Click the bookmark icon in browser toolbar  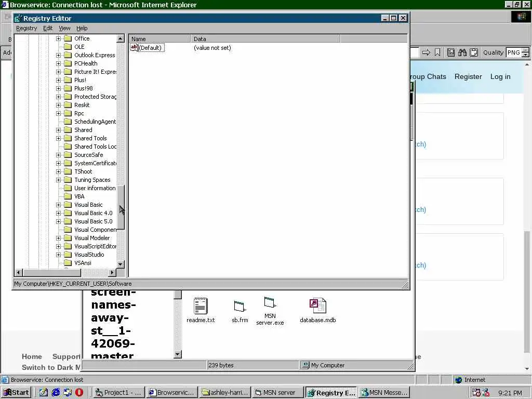(x=437, y=52)
